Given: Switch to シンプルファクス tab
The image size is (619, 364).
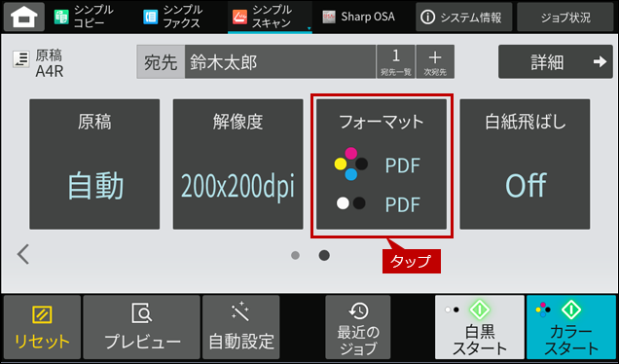Looking at the screenshot, I should [173, 17].
